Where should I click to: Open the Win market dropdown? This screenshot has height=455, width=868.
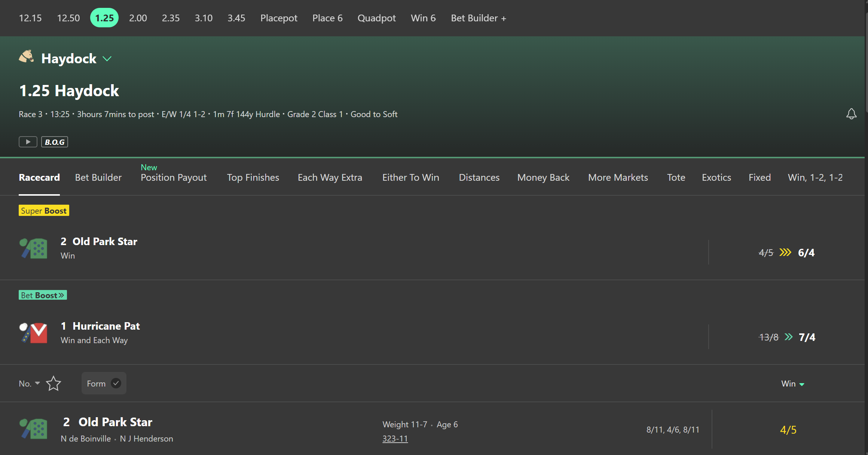(x=792, y=383)
